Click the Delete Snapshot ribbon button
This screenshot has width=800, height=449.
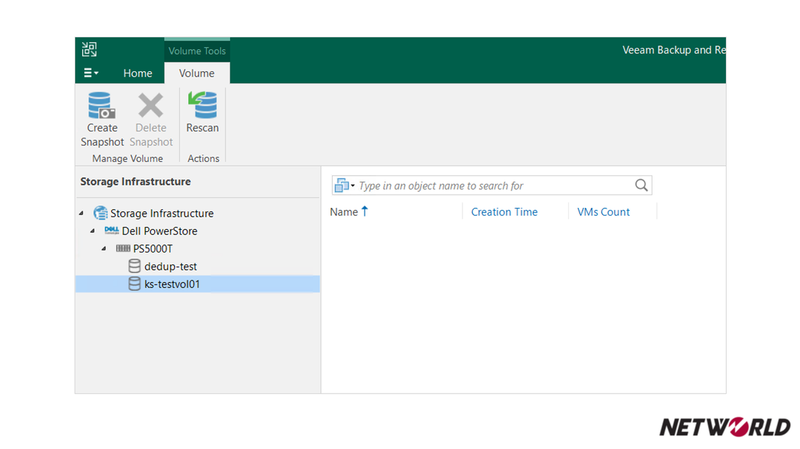pyautogui.click(x=151, y=119)
